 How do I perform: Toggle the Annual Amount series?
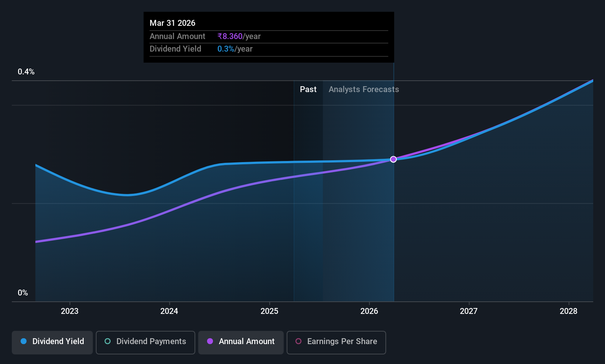click(x=241, y=342)
